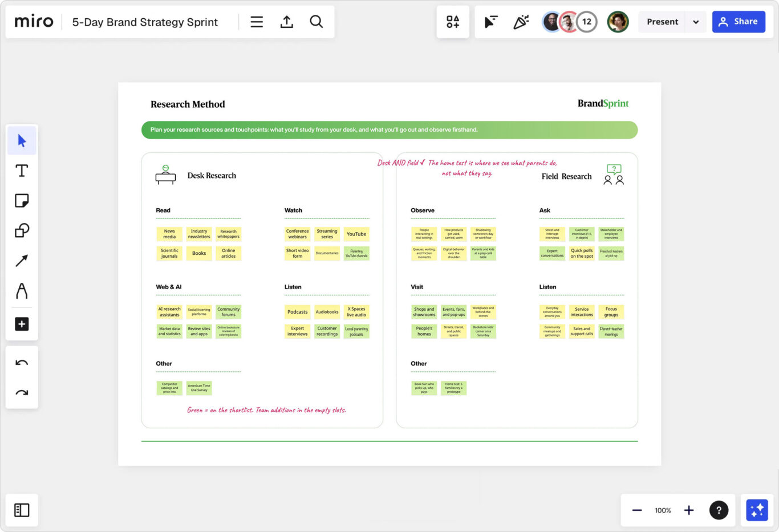The width and height of the screenshot is (779, 532).
Task: Redo the last action
Action: (x=22, y=392)
